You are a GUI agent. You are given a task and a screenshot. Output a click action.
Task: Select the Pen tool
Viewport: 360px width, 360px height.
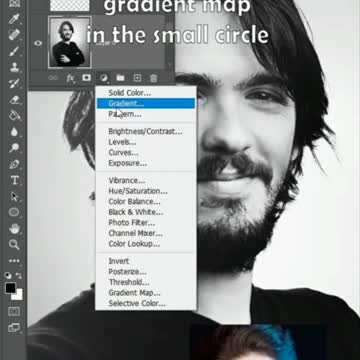tap(14, 164)
